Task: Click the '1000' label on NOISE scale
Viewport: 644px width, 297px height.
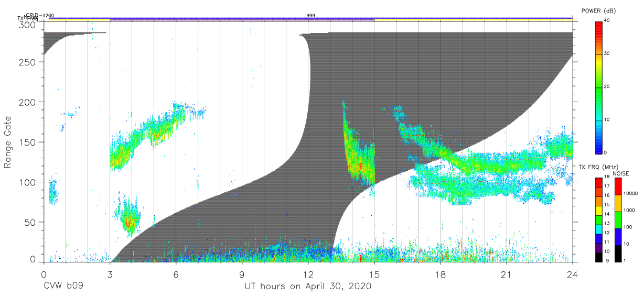Action: point(630,211)
